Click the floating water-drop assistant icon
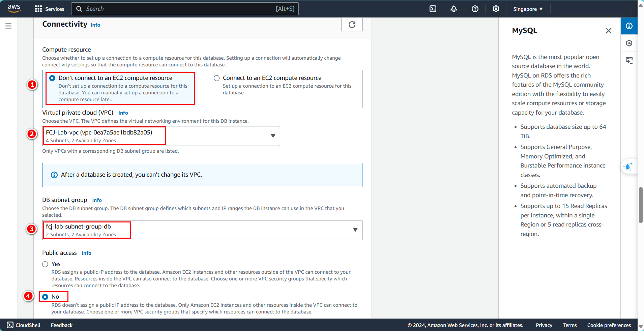Image resolution: width=644 pixels, height=331 pixels. tap(628, 166)
